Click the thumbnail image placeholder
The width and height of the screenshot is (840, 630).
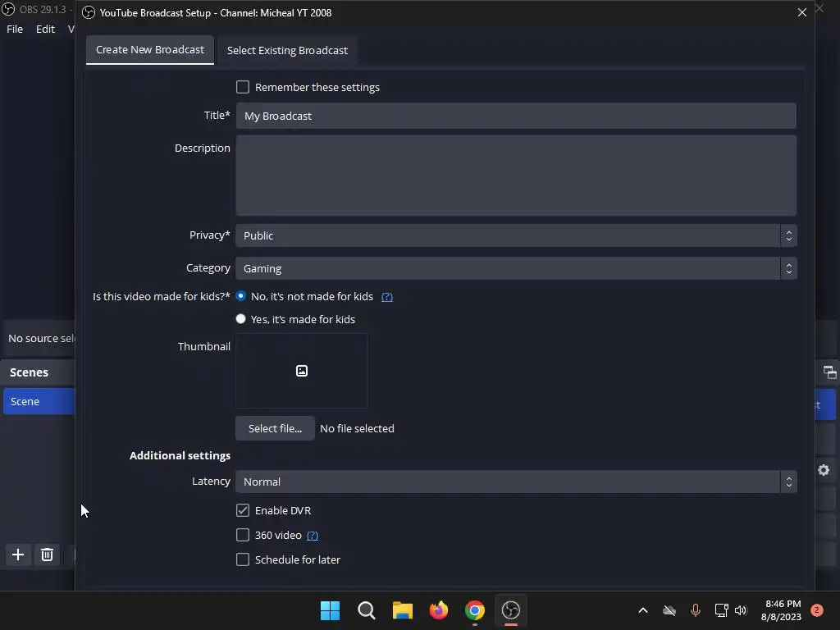coord(302,371)
